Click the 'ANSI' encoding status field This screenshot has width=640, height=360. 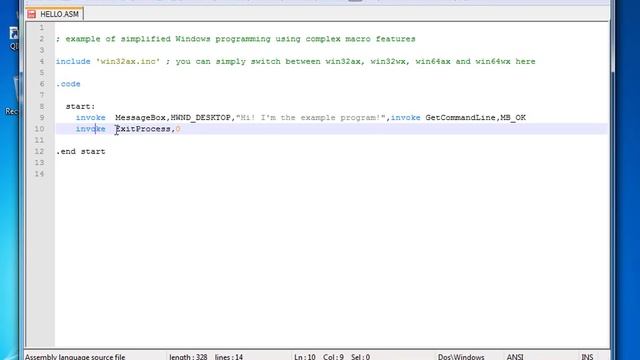[x=515, y=357]
